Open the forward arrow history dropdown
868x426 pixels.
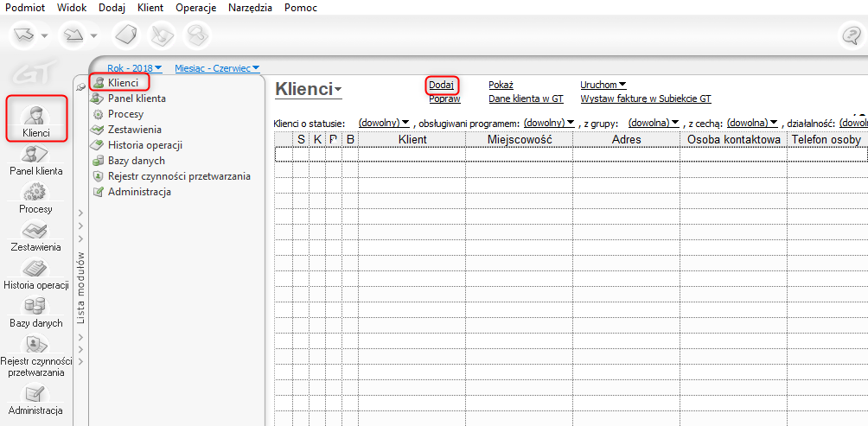click(93, 35)
